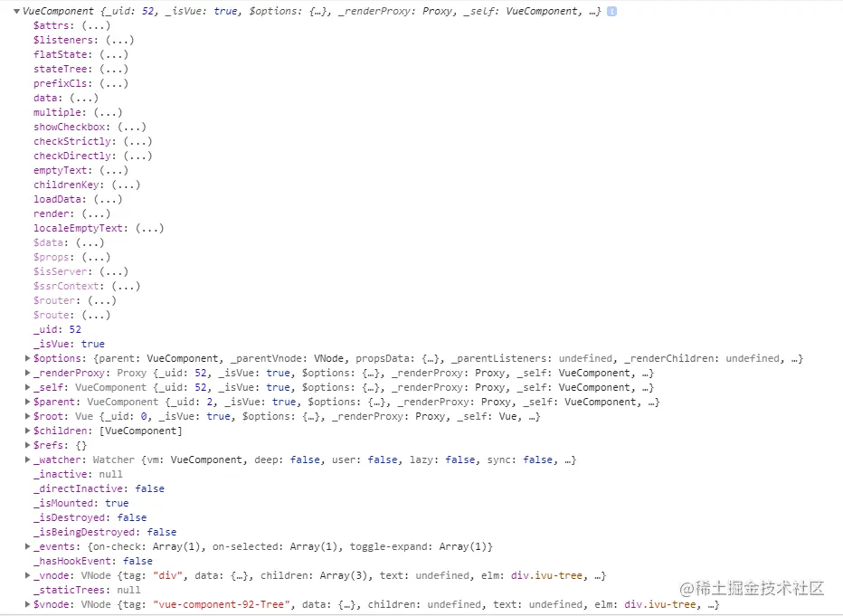Invoke getter for checkDirectly
This screenshot has width=843, height=616.
137,156
